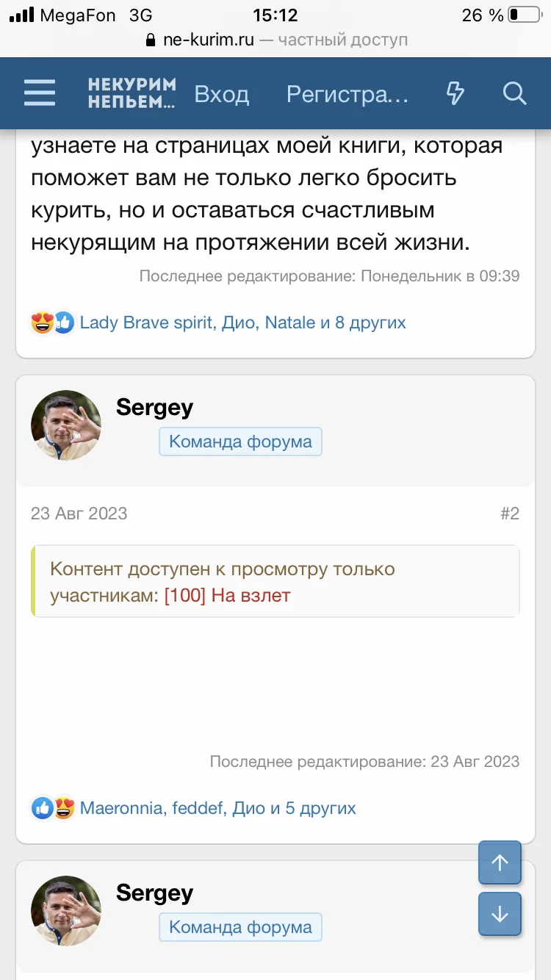Screen dimensions: 551x980
Task: Tap the Регистрация menu item
Action: pyautogui.click(x=347, y=94)
